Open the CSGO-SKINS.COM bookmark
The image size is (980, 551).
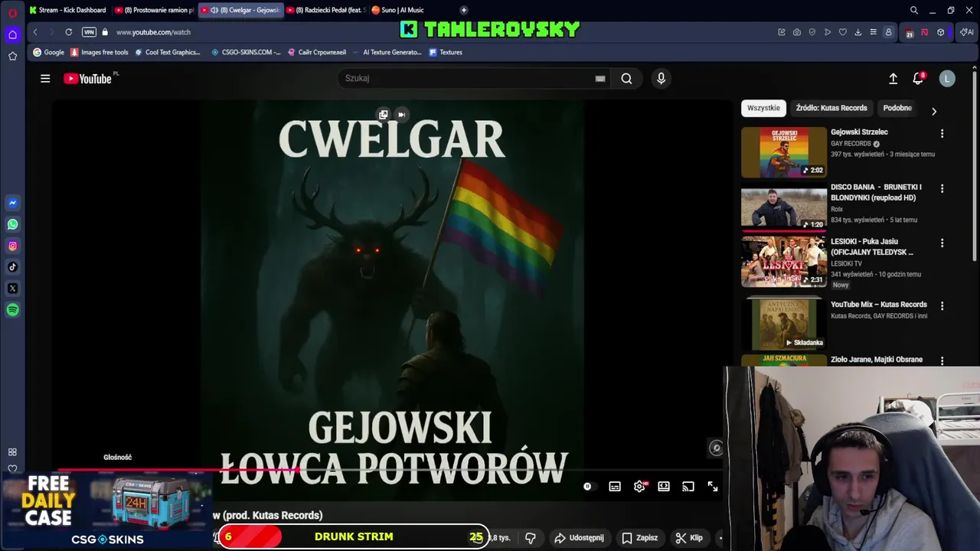click(245, 52)
